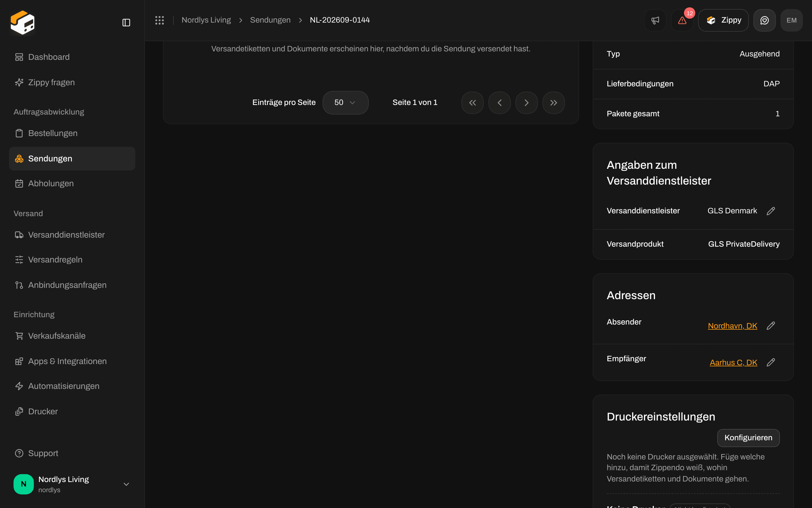This screenshot has height=508, width=812.
Task: Click Seite 1 von 1 text
Action: pyautogui.click(x=415, y=102)
